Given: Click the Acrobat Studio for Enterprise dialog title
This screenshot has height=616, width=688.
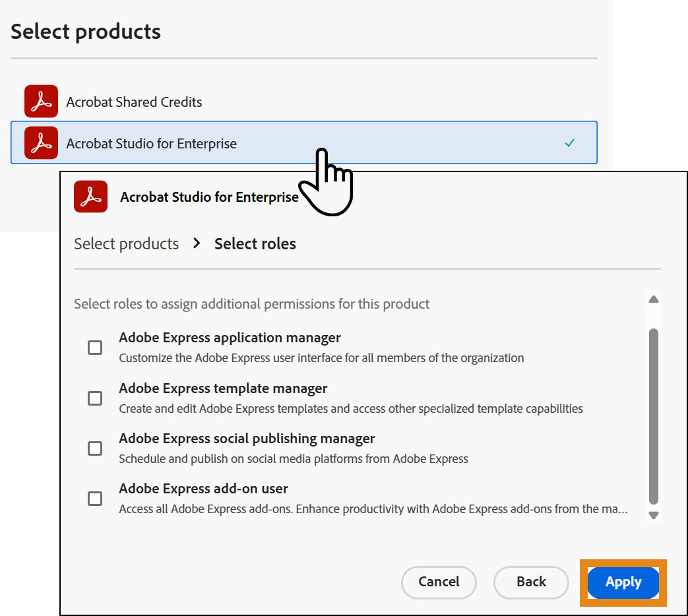Looking at the screenshot, I should click(209, 197).
